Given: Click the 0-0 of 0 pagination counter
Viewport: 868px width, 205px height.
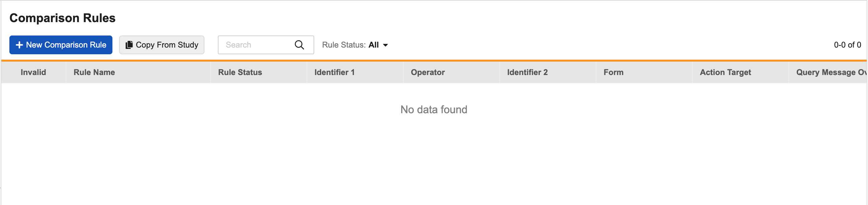Looking at the screenshot, I should tap(847, 45).
